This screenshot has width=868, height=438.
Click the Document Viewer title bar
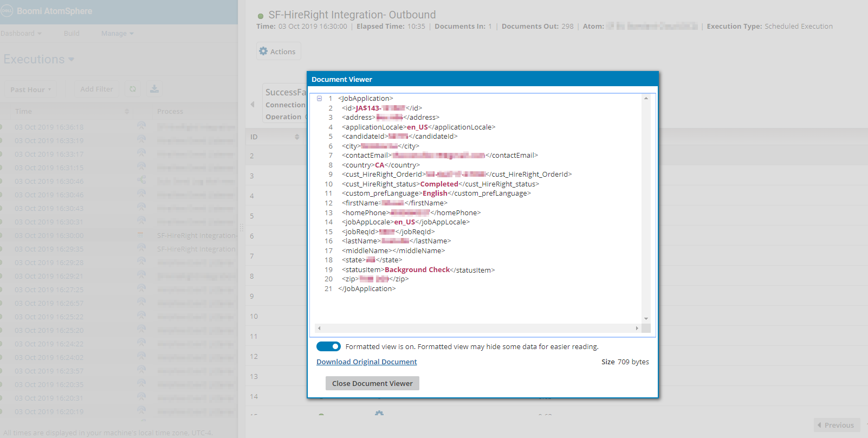click(483, 79)
